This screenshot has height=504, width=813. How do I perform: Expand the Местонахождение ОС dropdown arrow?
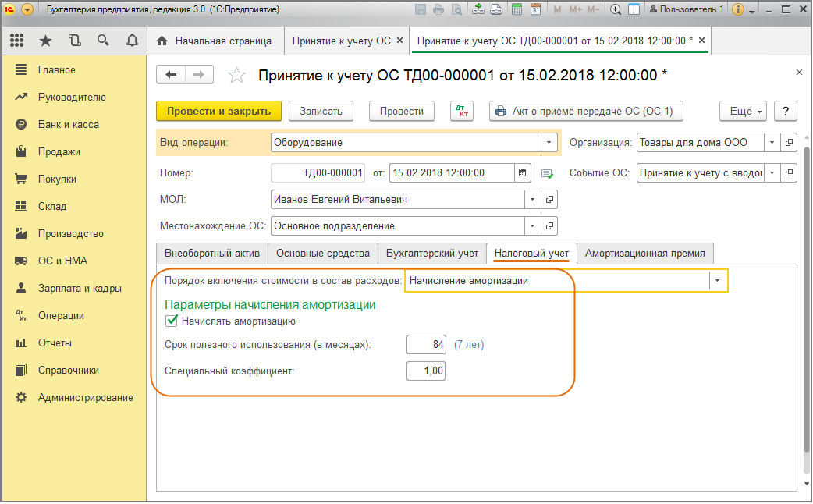[532, 225]
